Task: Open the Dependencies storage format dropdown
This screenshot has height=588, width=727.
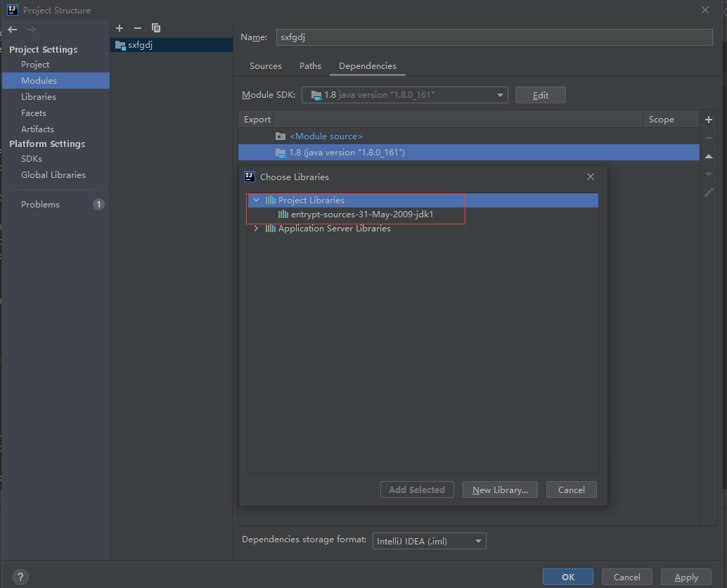Action: click(x=430, y=541)
